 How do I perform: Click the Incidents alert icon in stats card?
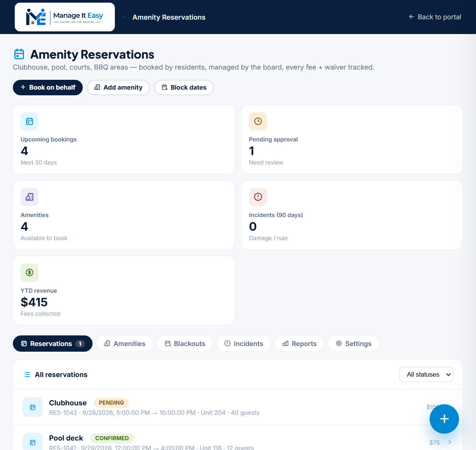click(x=258, y=197)
